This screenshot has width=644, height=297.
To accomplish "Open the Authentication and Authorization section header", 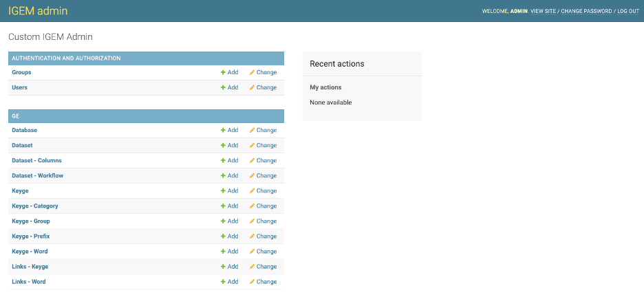I will 66,58.
